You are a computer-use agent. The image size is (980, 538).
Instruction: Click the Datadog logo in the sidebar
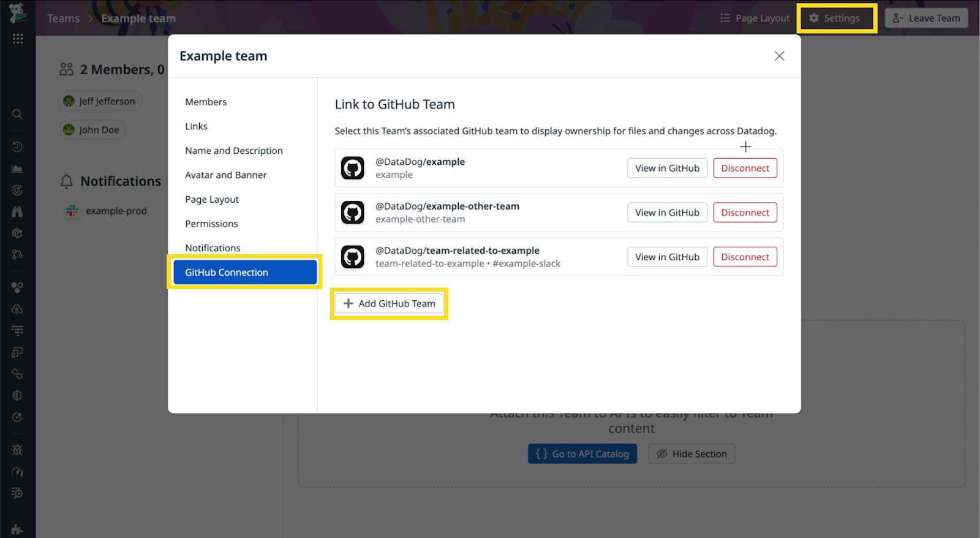[17, 13]
